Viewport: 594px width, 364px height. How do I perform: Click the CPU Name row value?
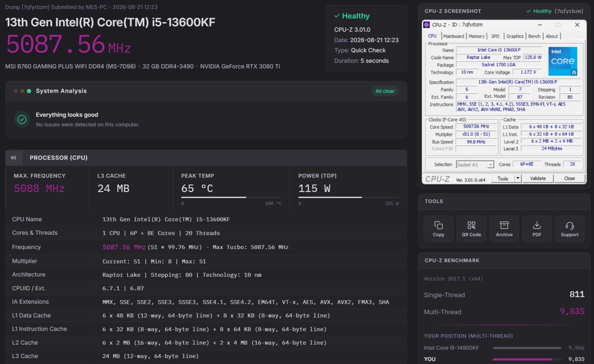click(x=166, y=219)
